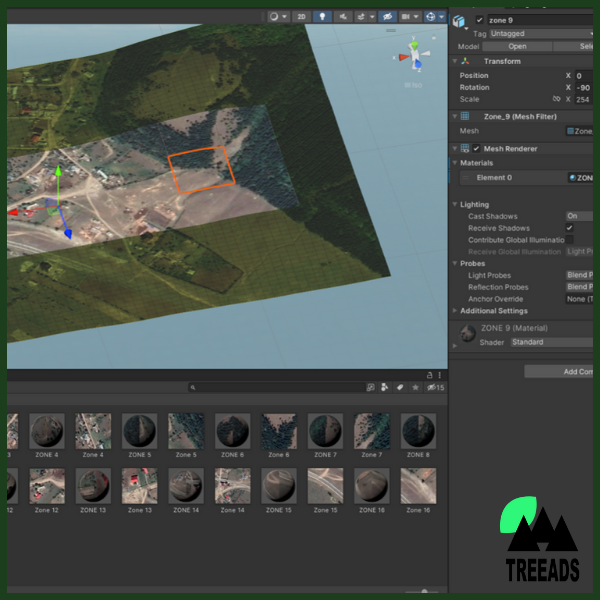Click the Project panel search field
This screenshot has height=600, width=600.
click(275, 387)
